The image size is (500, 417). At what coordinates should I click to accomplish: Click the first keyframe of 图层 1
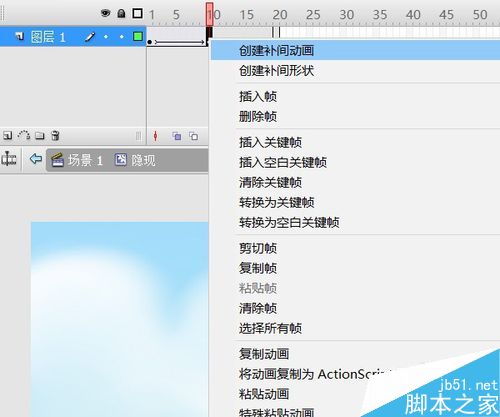150,42
